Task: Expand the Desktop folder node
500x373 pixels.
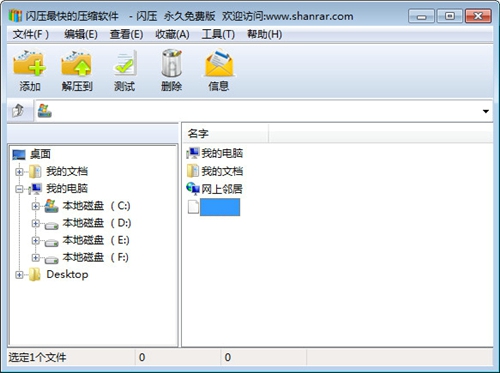Action: click(x=19, y=275)
